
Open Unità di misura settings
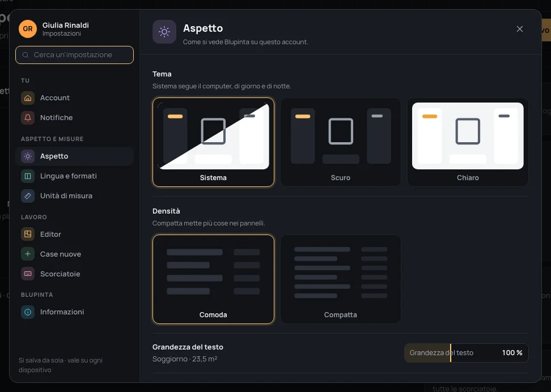(x=74, y=196)
